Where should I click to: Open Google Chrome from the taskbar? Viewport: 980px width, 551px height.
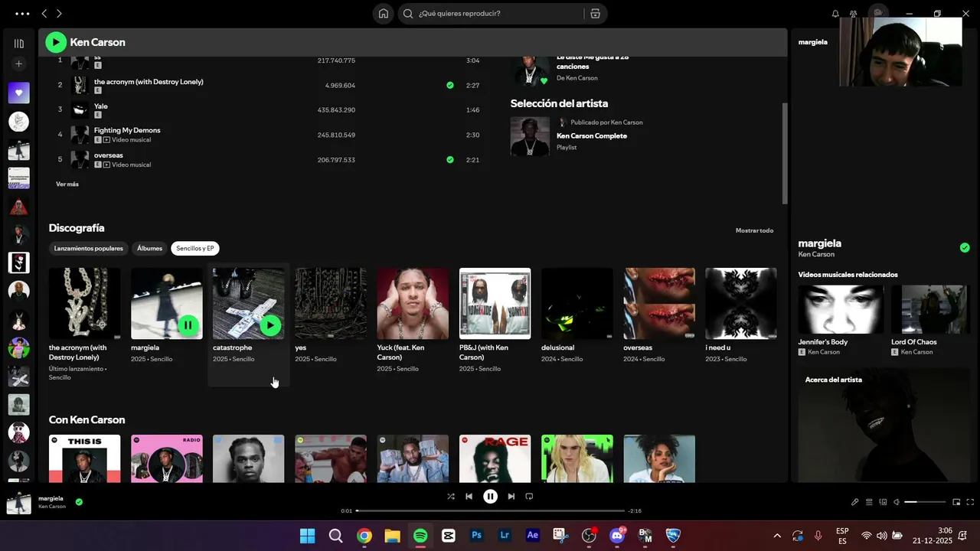click(x=364, y=536)
